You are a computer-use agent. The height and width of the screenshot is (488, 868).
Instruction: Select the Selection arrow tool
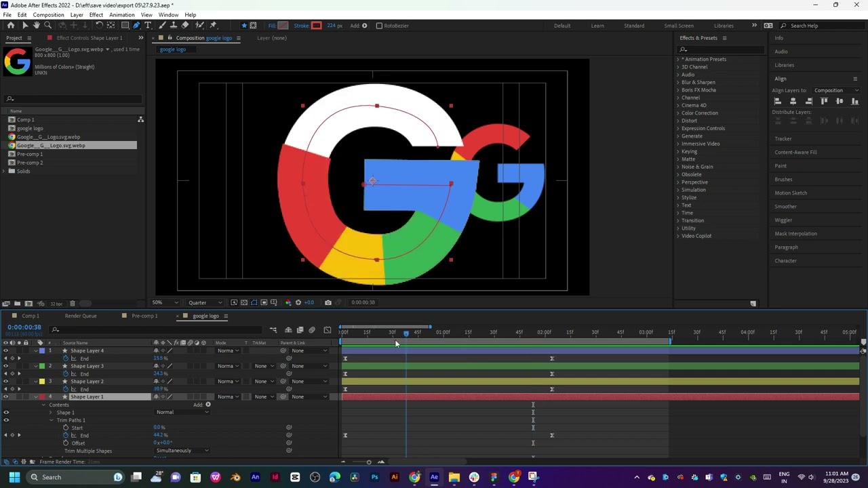(x=25, y=26)
